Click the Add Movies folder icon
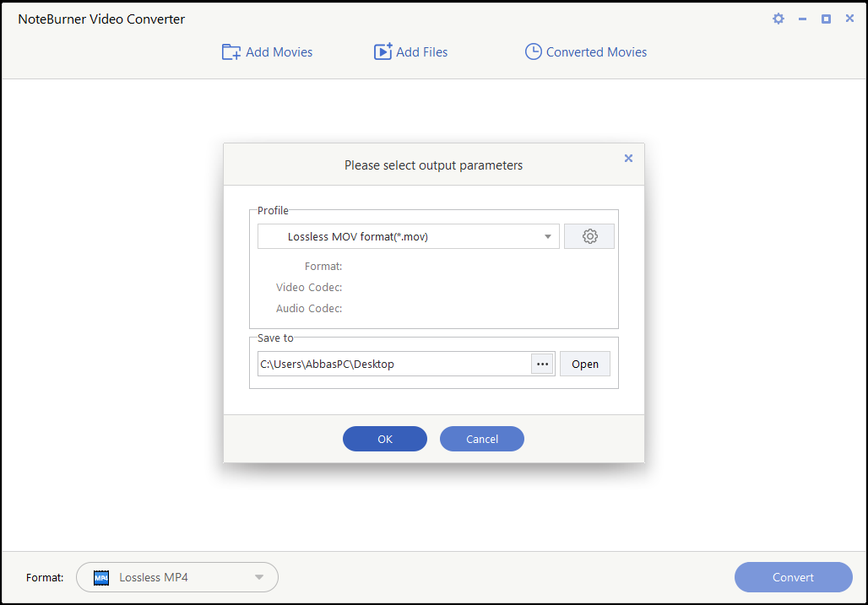The height and width of the screenshot is (605, 868). point(231,52)
